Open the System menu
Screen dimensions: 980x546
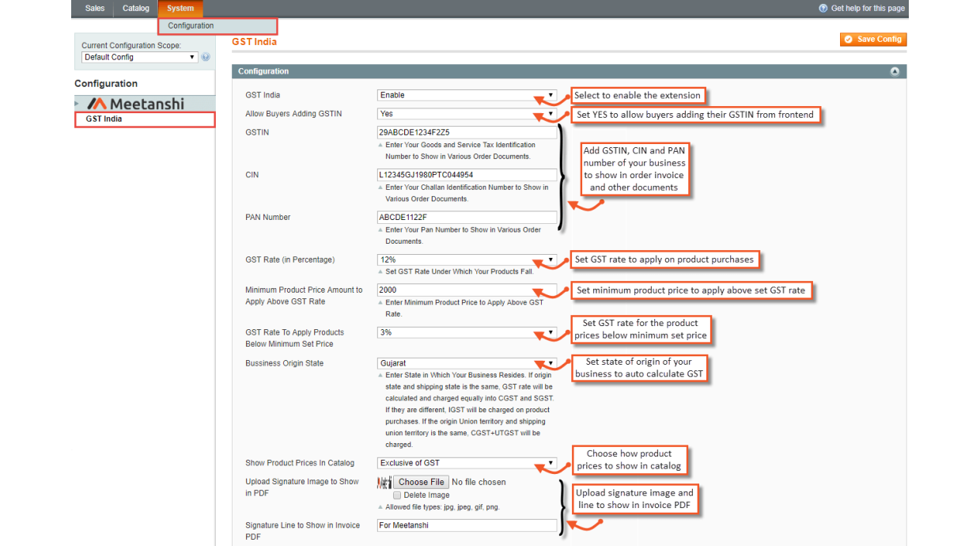coord(180,9)
